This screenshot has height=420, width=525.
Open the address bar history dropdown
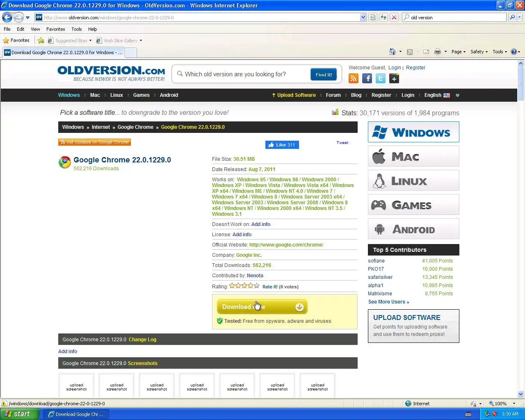[x=363, y=17]
